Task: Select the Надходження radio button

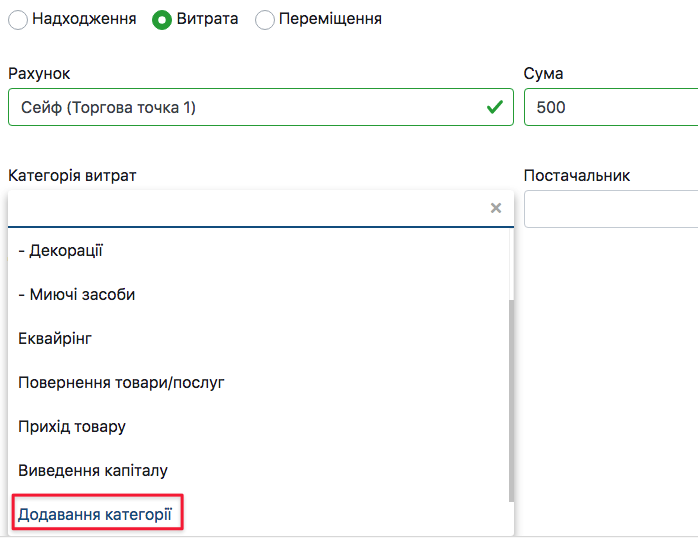Action: click(18, 20)
